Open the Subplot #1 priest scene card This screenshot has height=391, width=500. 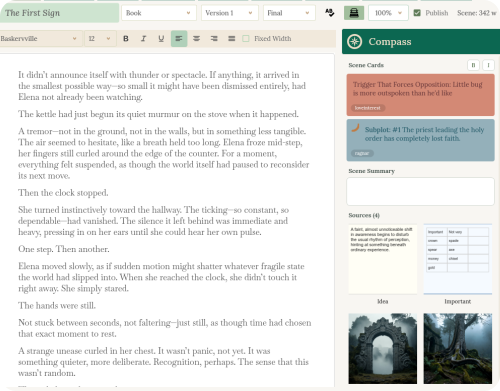coord(420,140)
